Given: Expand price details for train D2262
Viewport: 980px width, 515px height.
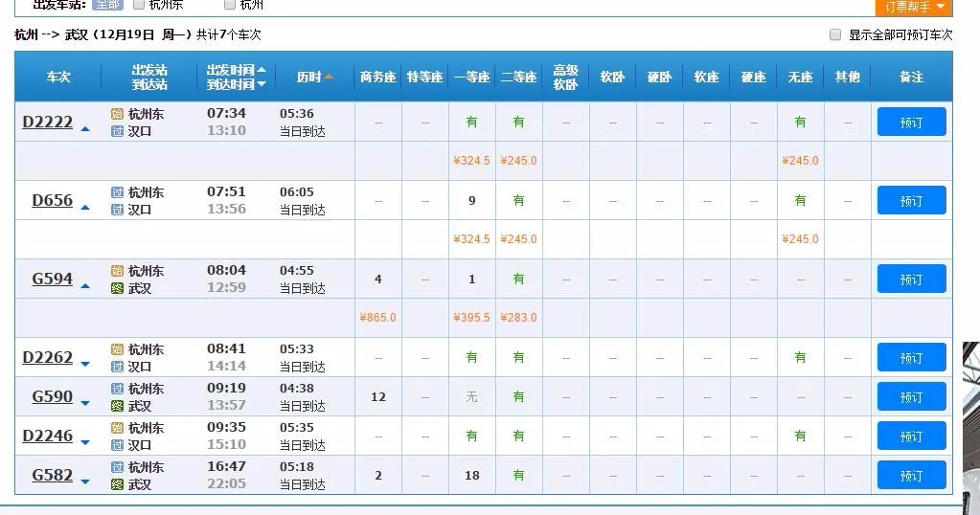Looking at the screenshot, I should (x=85, y=365).
